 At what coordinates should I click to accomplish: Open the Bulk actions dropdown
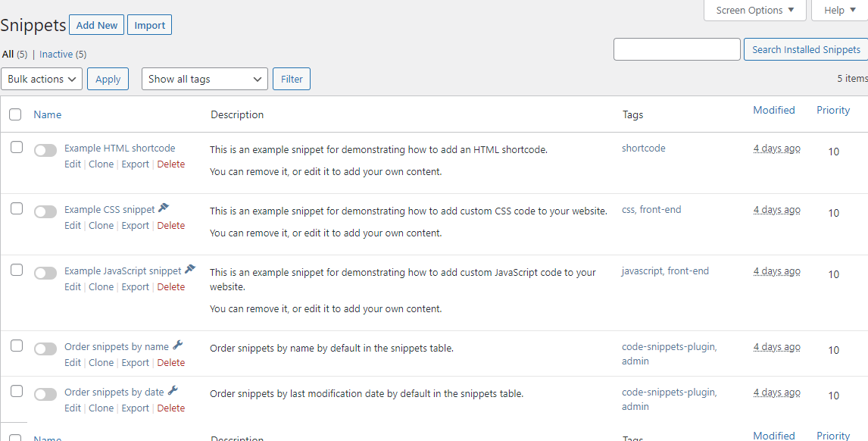(x=42, y=78)
